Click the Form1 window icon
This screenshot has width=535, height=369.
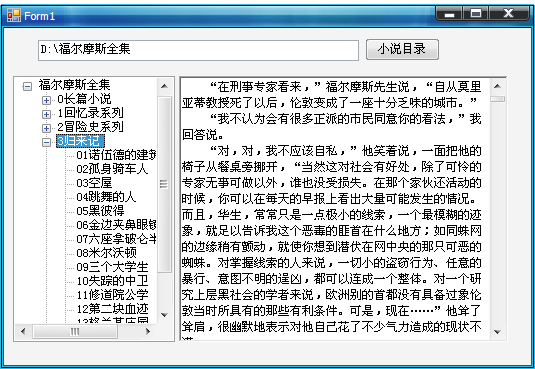click(x=14, y=16)
